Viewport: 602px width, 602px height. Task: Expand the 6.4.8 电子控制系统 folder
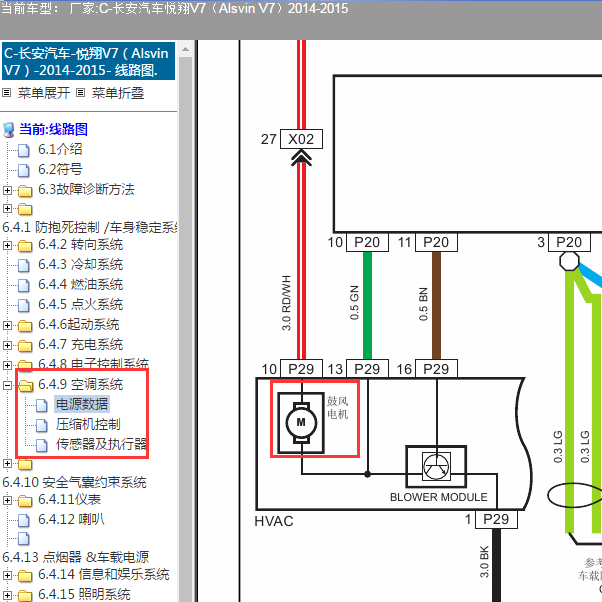(x=7, y=365)
